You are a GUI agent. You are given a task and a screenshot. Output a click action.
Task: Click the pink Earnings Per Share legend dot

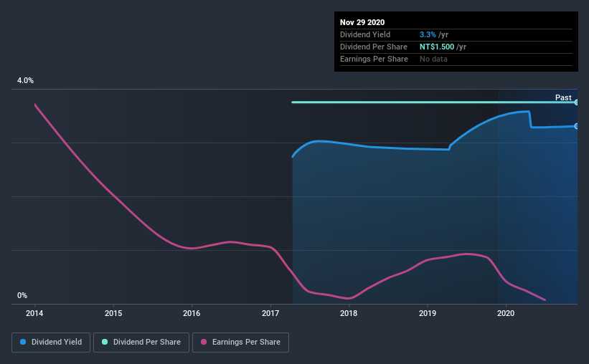tap(204, 342)
